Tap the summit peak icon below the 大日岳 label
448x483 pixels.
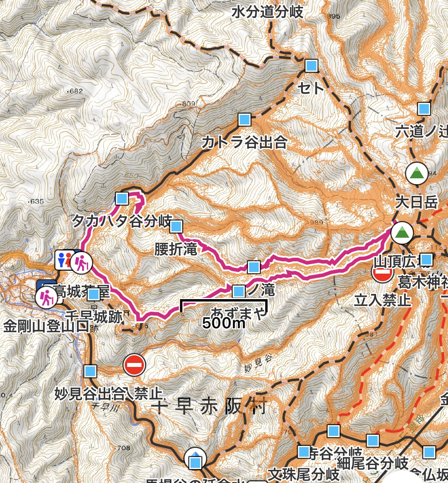pyautogui.click(x=402, y=233)
